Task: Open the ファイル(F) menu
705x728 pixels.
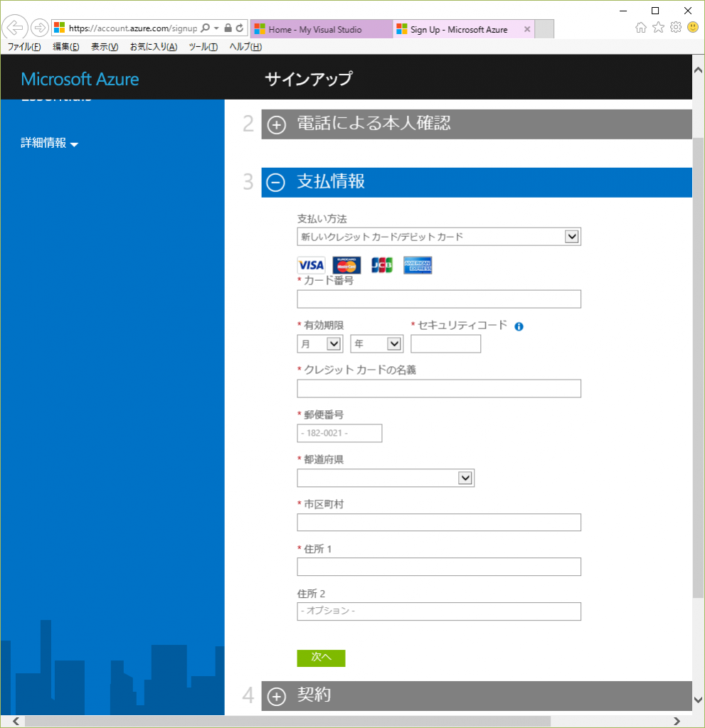Action: click(24, 47)
